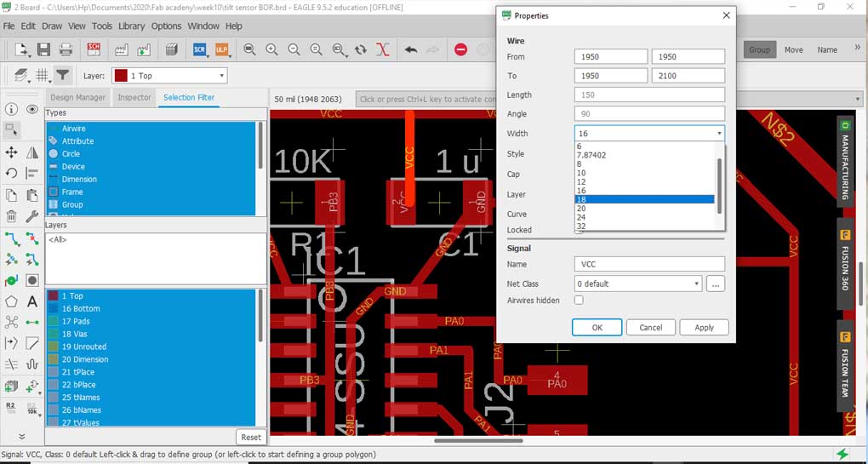
Task: Run a user program with ULP icon
Action: [x=221, y=49]
